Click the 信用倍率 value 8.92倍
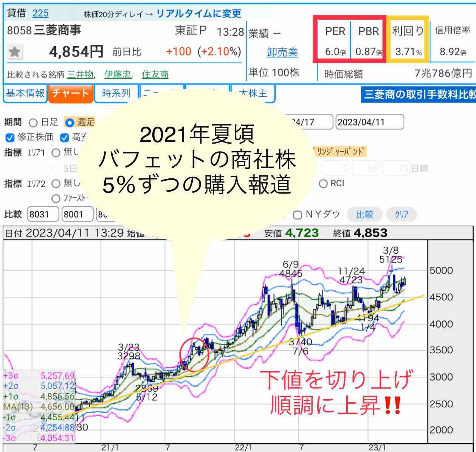476x452 pixels. coord(453,52)
